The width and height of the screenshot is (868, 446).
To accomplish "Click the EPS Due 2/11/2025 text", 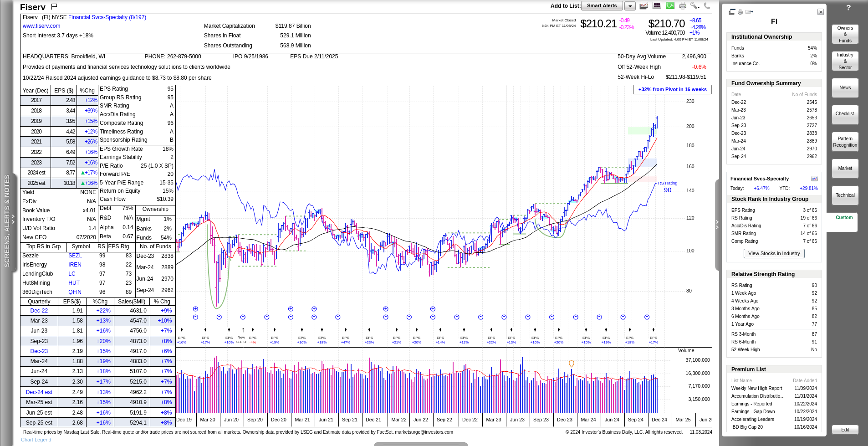I will click(314, 56).
